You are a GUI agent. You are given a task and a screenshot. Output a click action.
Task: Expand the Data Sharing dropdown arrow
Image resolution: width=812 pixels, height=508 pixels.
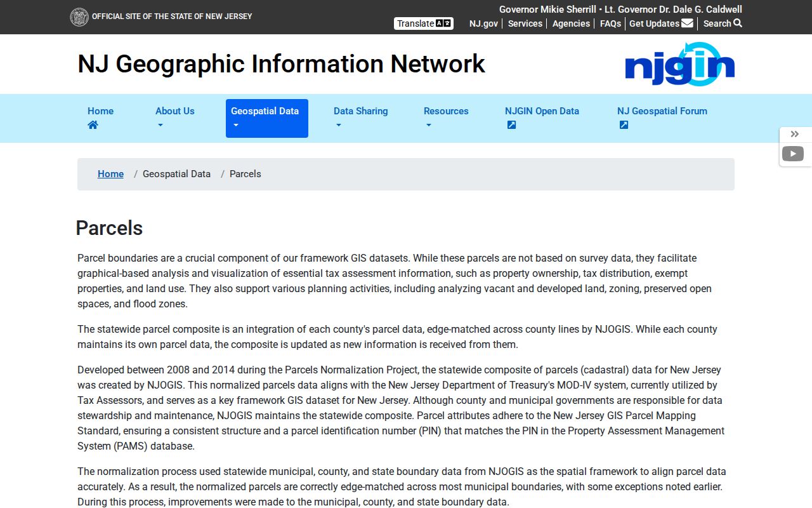point(338,125)
